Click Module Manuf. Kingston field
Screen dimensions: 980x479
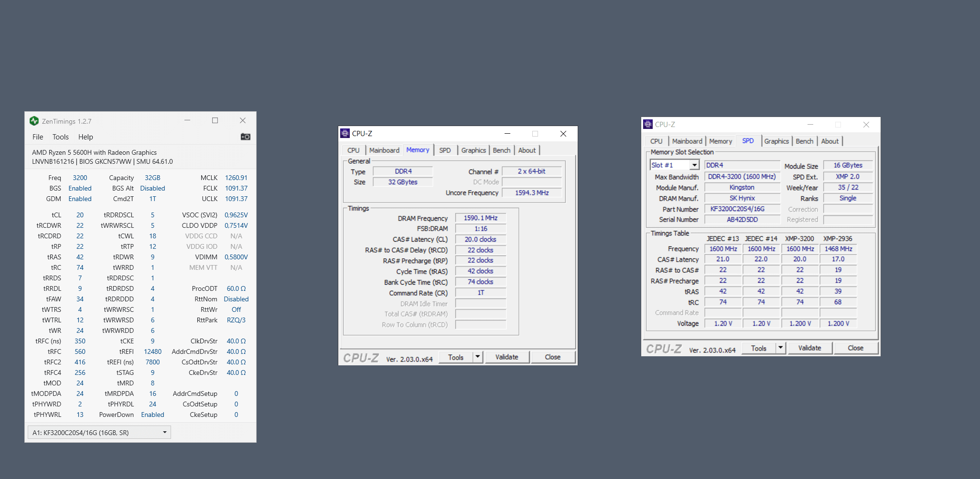[742, 187]
